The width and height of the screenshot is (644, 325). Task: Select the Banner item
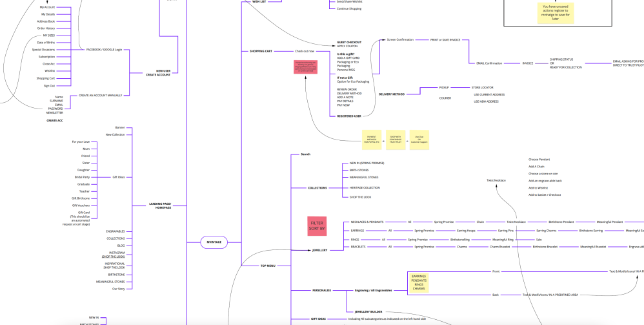pos(120,127)
